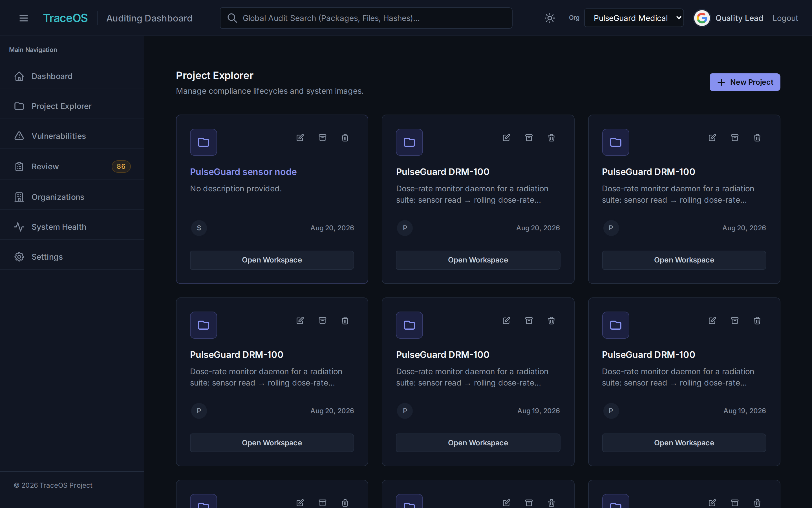
Task: Click 'No description provided.' text
Action: tap(236, 189)
